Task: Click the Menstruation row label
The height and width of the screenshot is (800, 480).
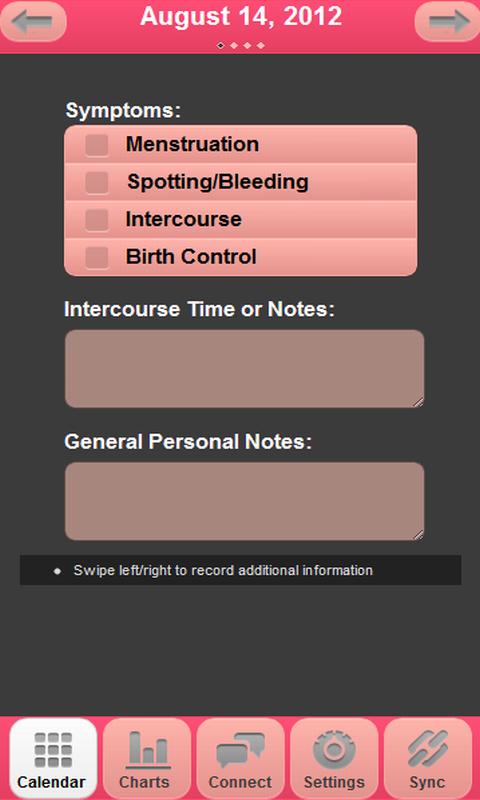Action: pos(192,144)
